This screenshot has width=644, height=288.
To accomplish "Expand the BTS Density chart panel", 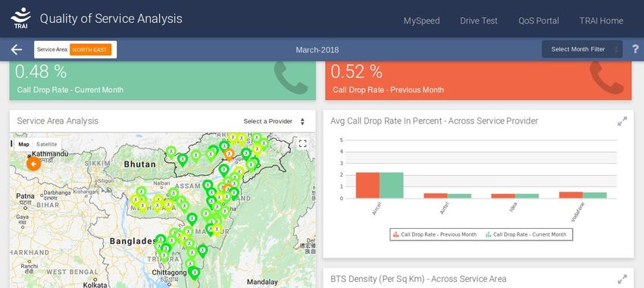I will coord(622,280).
